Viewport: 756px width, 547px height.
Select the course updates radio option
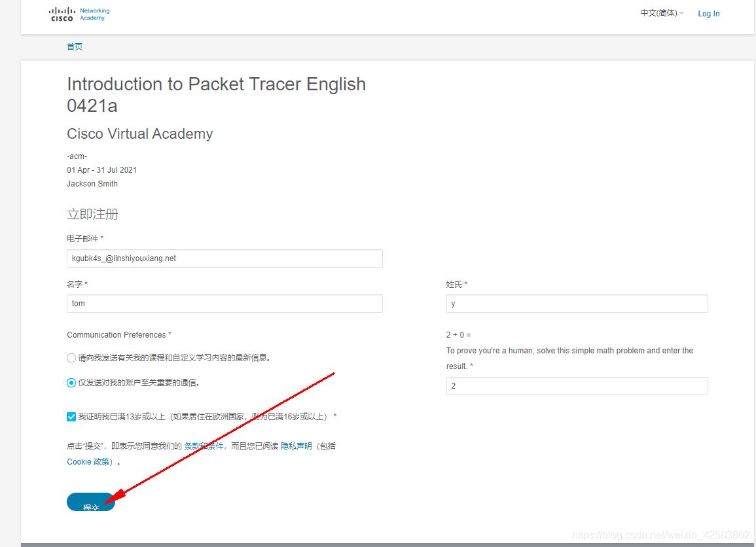tap(71, 358)
